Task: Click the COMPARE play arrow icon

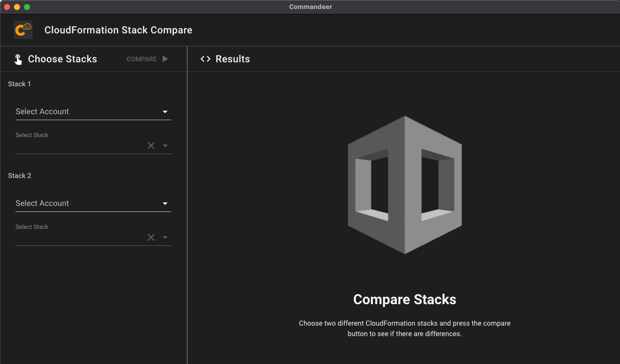Action: [x=165, y=59]
